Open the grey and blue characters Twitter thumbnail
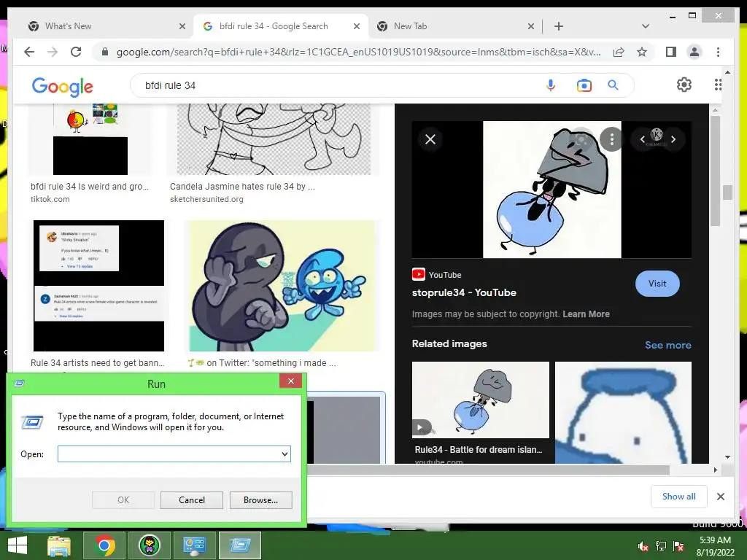The height and width of the screenshot is (560, 747). (282, 286)
